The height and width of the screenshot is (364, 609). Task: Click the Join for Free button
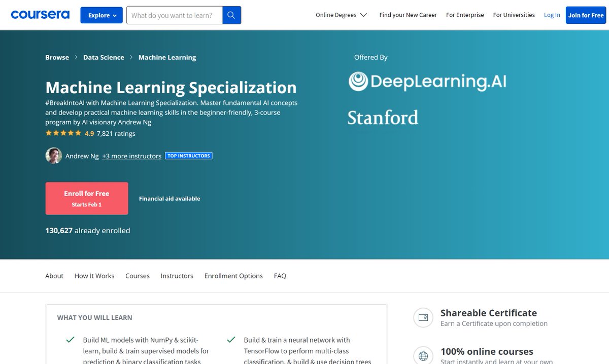click(586, 15)
